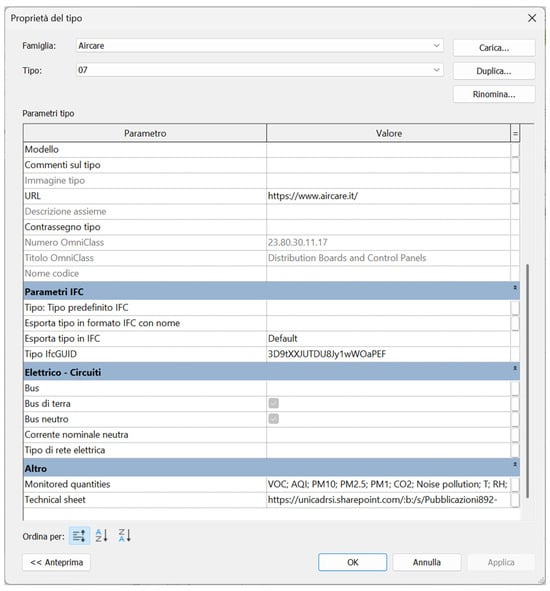Image resolution: width=550 pixels, height=591 pixels.
Task: Collapse the Altro parameter group
Action: (x=515, y=464)
